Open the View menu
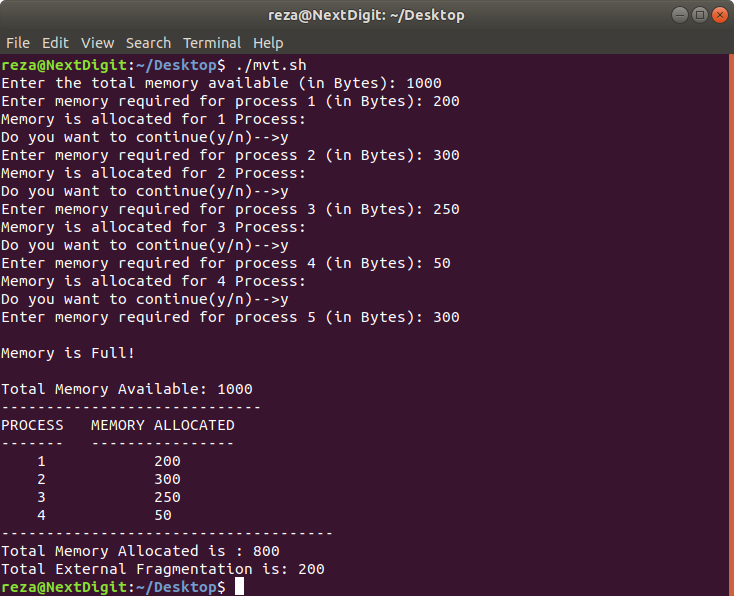Viewport: 734px width, 596px height. [97, 43]
